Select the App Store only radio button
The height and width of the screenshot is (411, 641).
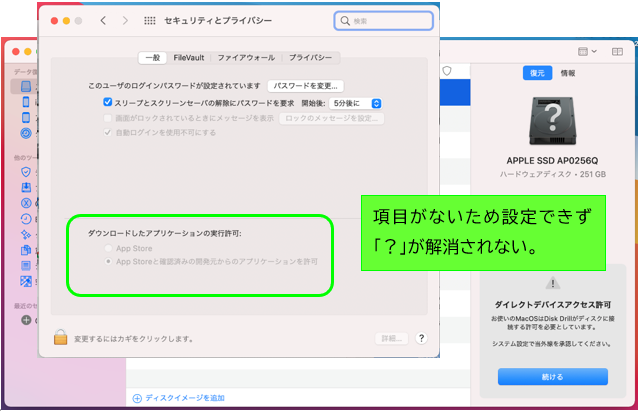(x=108, y=248)
